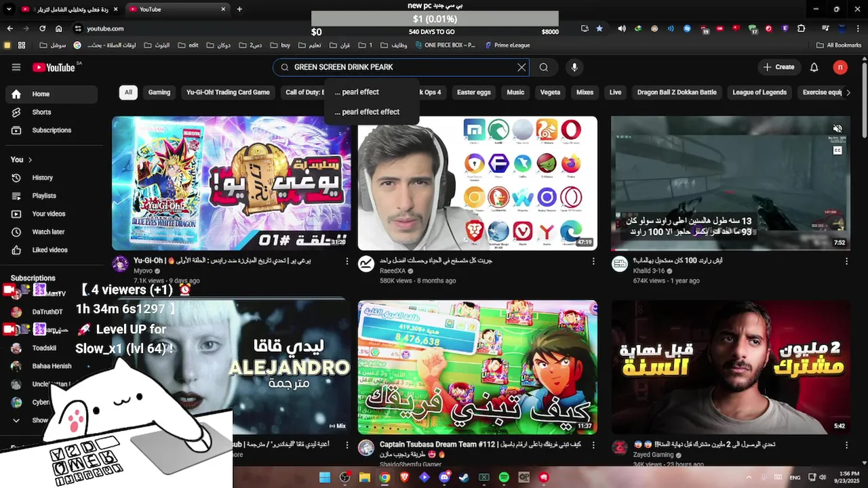Select the "pearl effect" suggestion
This screenshot has height=488, width=868.
[x=371, y=92]
